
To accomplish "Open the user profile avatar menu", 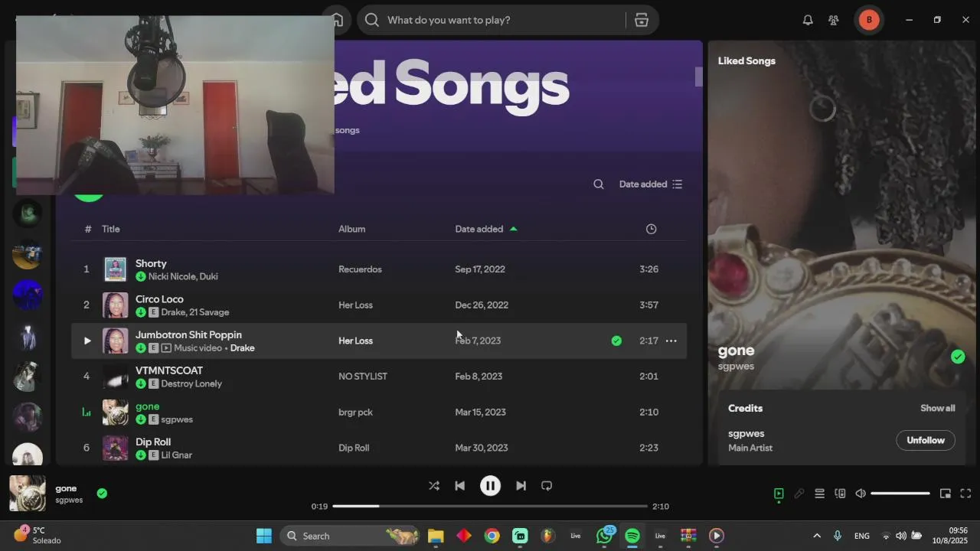I will tap(868, 20).
